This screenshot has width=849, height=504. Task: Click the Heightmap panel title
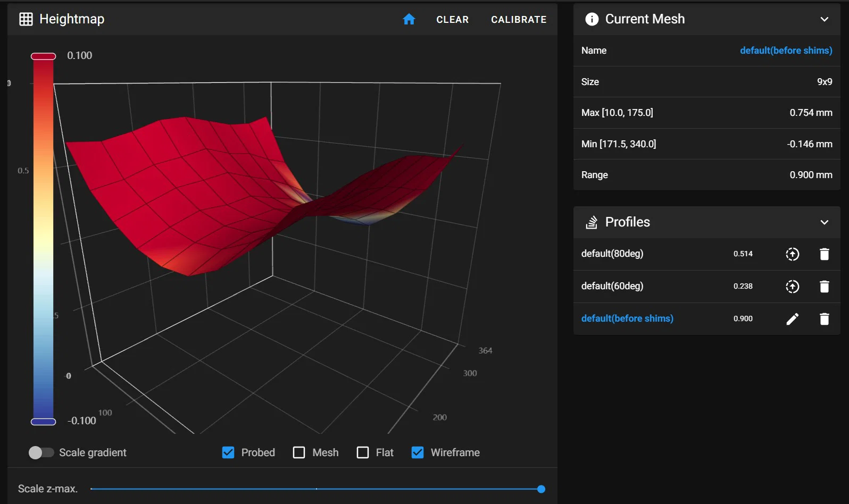click(72, 19)
